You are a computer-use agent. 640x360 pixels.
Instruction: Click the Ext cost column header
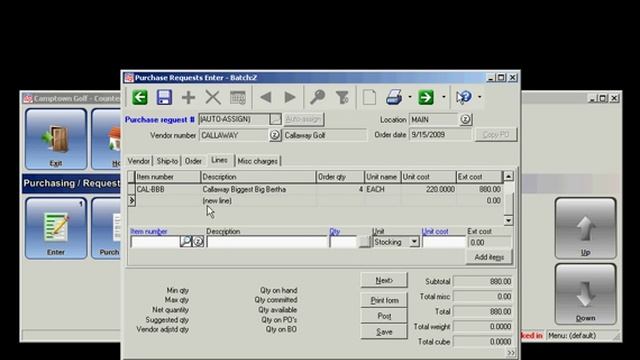(x=479, y=177)
